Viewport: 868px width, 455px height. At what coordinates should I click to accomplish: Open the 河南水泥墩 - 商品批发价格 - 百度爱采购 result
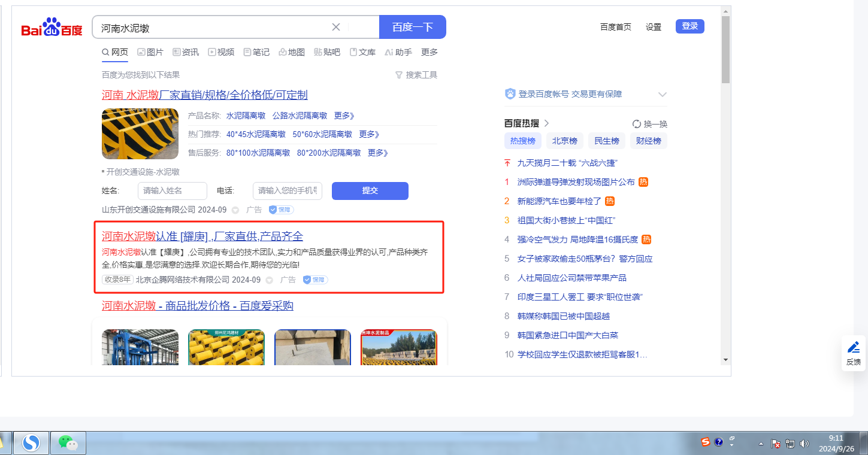tap(198, 306)
